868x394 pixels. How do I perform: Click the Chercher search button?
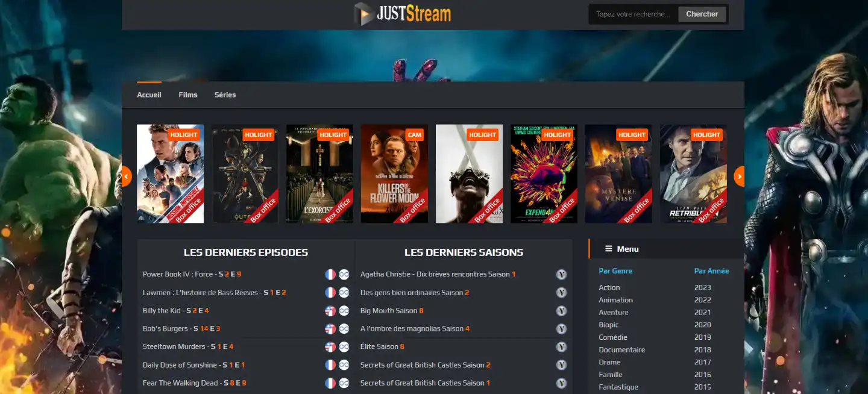702,13
